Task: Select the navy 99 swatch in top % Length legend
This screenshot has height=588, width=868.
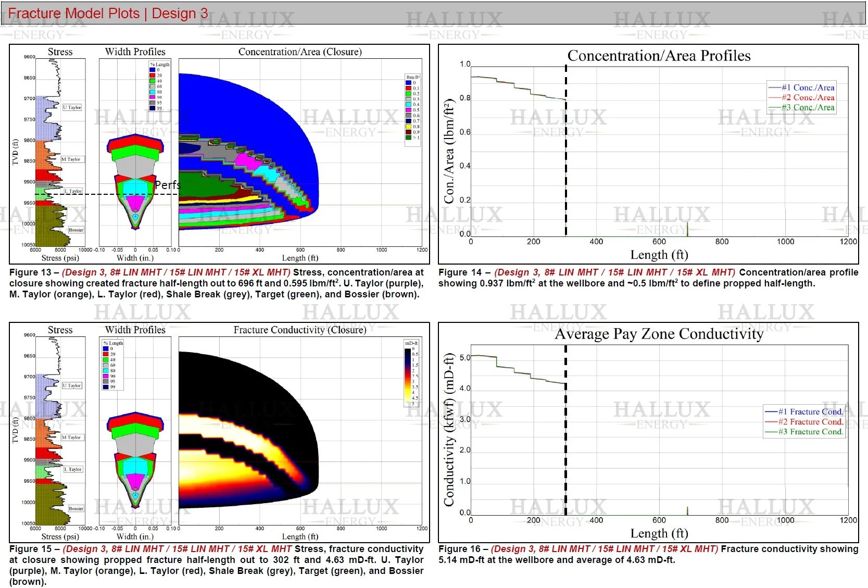Action: pyautogui.click(x=153, y=108)
